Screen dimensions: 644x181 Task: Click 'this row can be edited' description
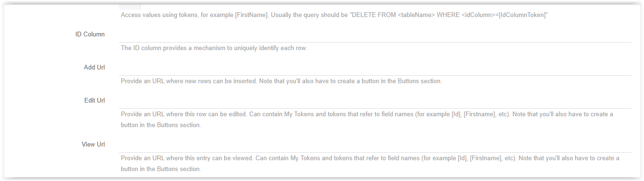coord(215,114)
